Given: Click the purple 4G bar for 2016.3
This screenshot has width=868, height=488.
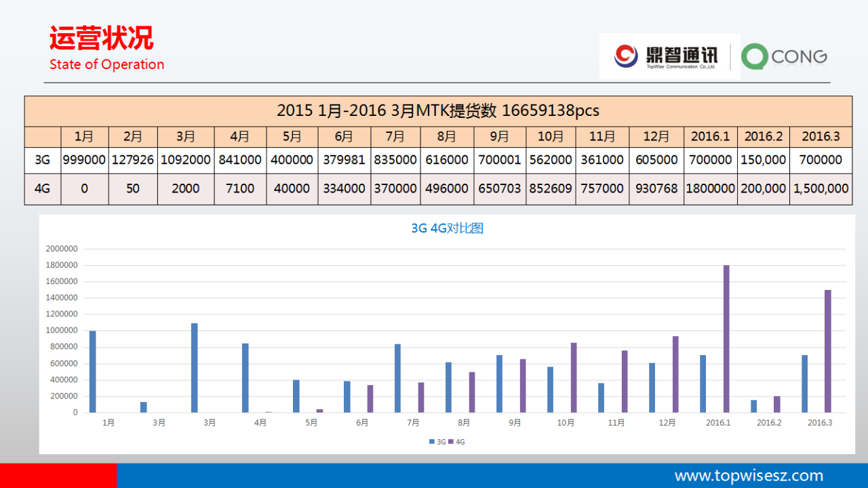Looking at the screenshot, I should point(827,350).
